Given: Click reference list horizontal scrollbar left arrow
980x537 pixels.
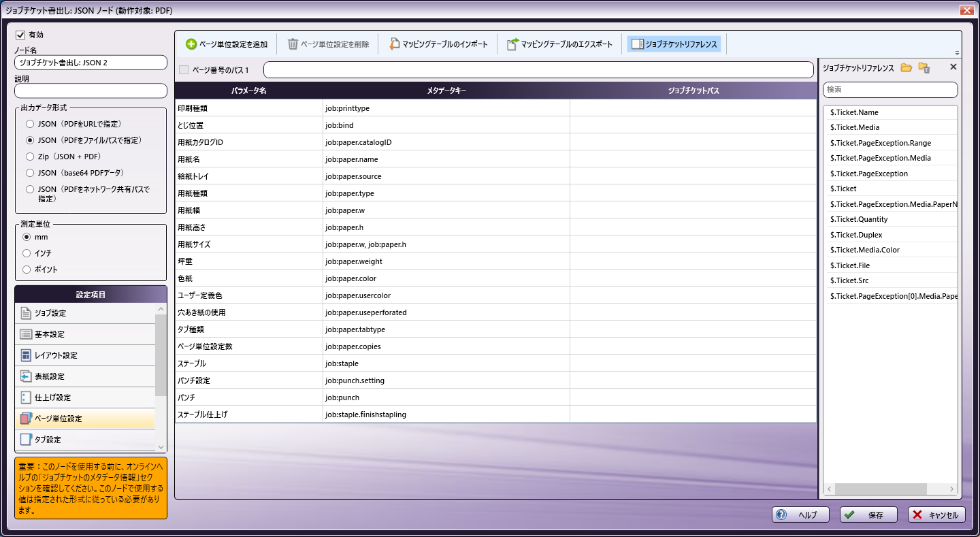Looking at the screenshot, I should click(x=829, y=489).
